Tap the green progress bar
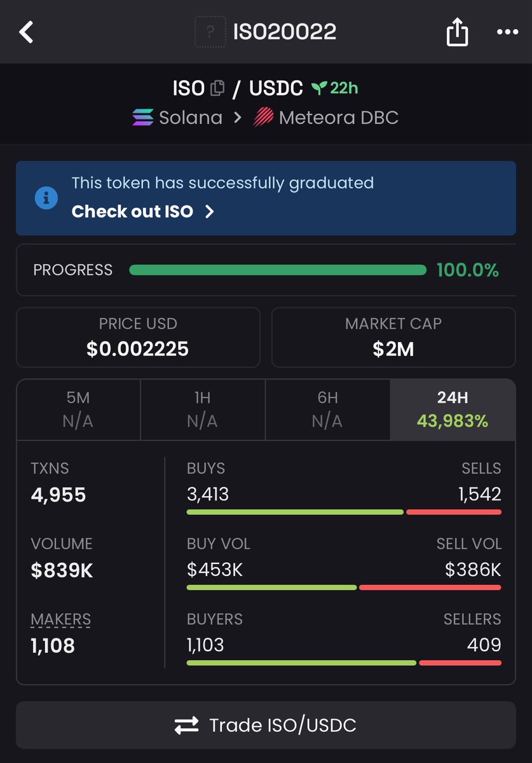The width and height of the screenshot is (532, 763). click(278, 270)
